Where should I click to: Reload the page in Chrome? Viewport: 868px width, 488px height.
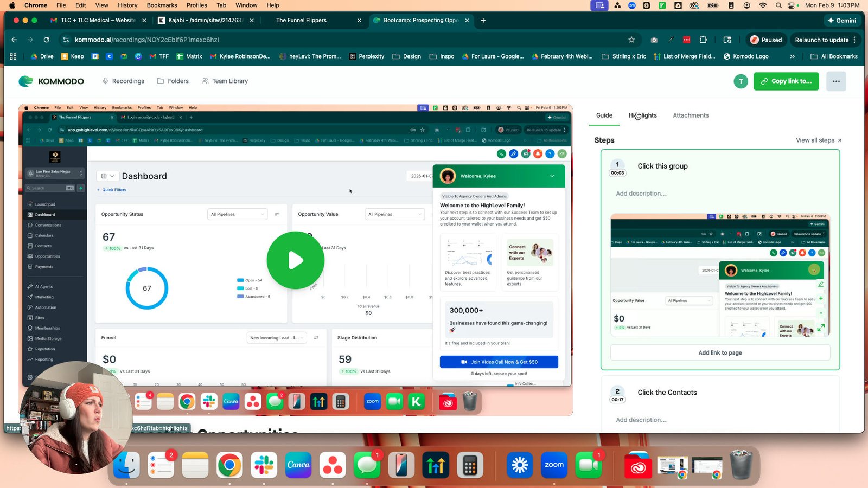click(47, 40)
